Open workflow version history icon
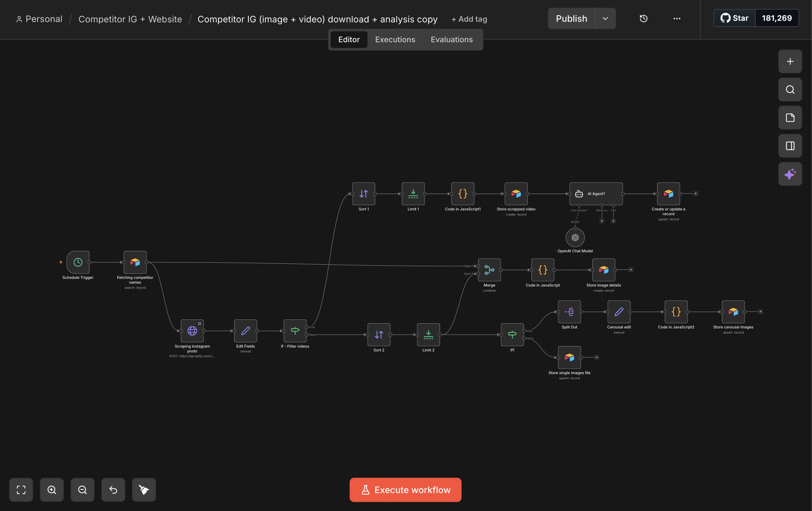Screen dimensions: 812x511 click(x=643, y=19)
